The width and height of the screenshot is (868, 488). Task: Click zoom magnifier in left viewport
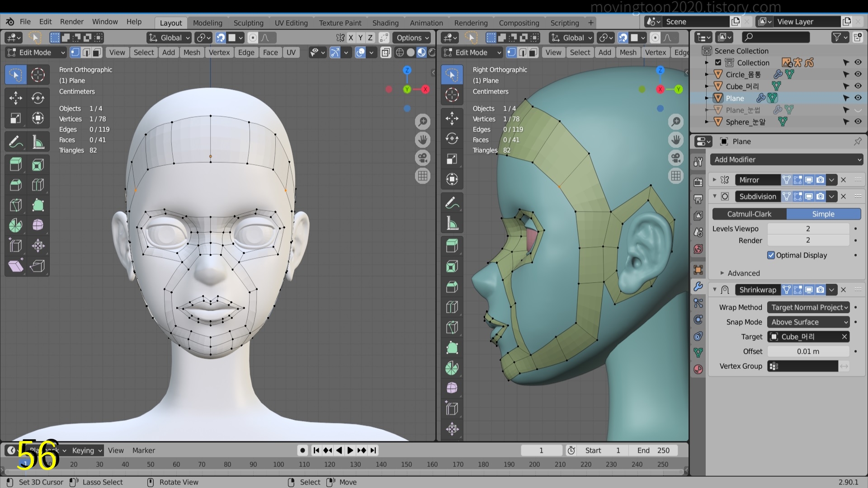(423, 121)
